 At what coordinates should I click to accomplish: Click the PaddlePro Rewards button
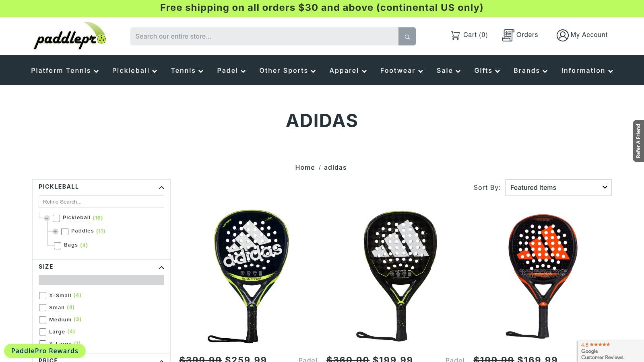(x=45, y=351)
